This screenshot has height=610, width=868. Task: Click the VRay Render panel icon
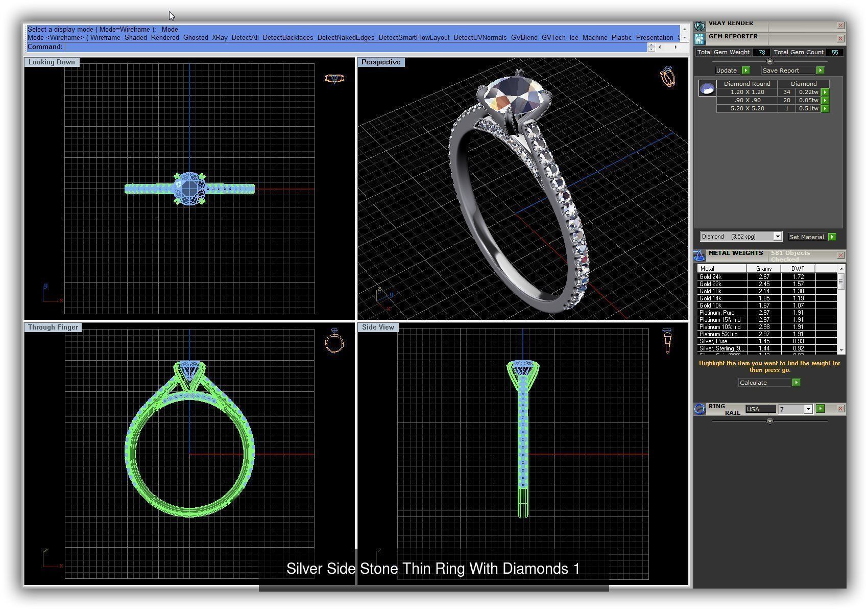(x=700, y=25)
